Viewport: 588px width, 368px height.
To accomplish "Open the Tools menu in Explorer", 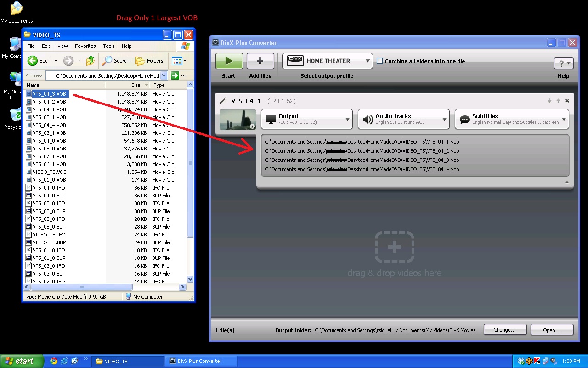I will click(109, 46).
